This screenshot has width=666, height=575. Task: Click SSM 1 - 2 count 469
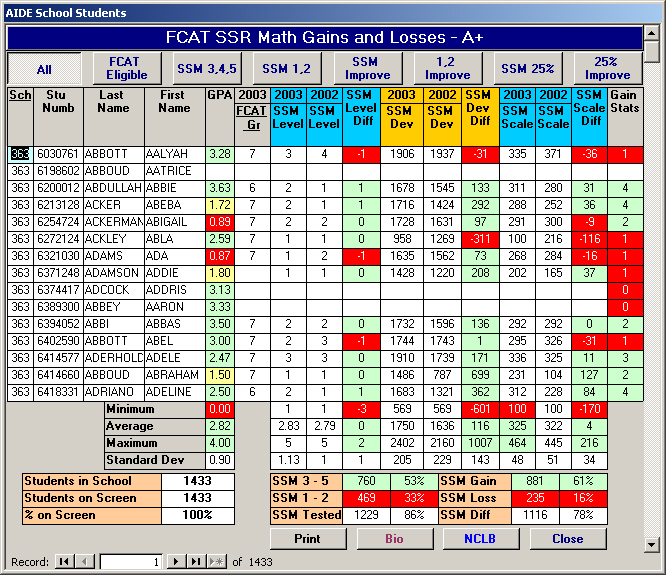[x=366, y=498]
